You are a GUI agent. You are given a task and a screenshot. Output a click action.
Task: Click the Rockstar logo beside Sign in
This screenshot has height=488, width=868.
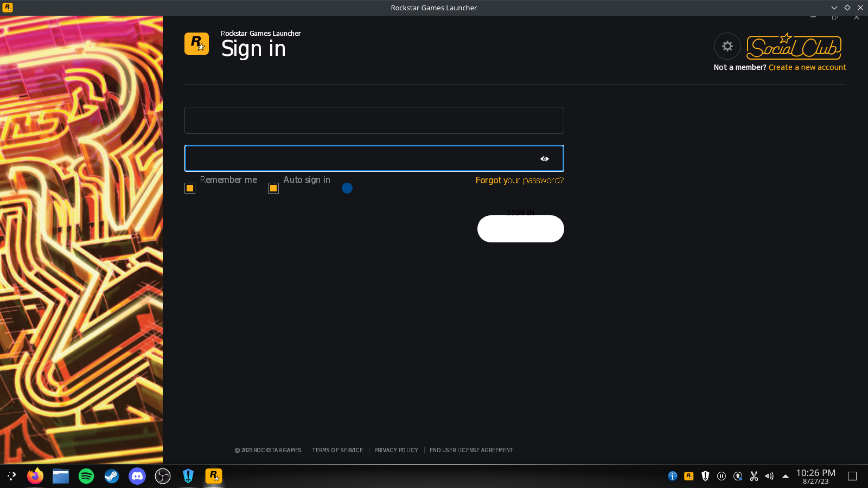tap(196, 44)
